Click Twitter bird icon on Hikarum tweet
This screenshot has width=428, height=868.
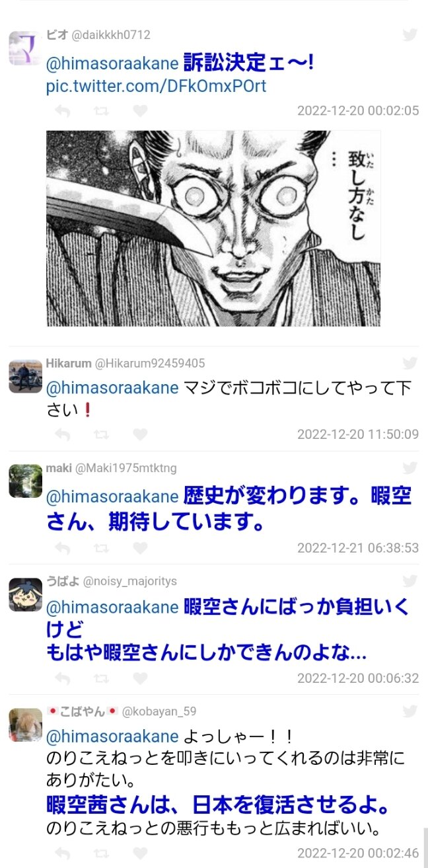coord(410,363)
